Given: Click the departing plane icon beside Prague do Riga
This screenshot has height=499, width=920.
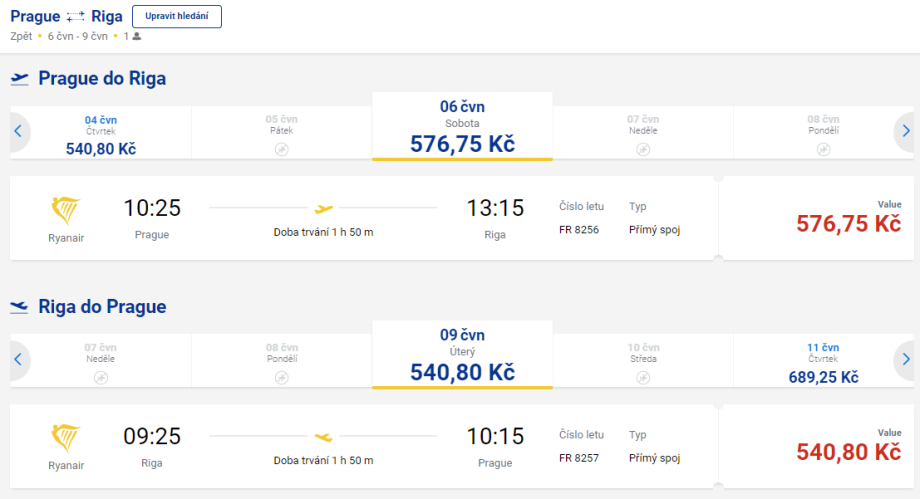Looking at the screenshot, I should point(19,79).
